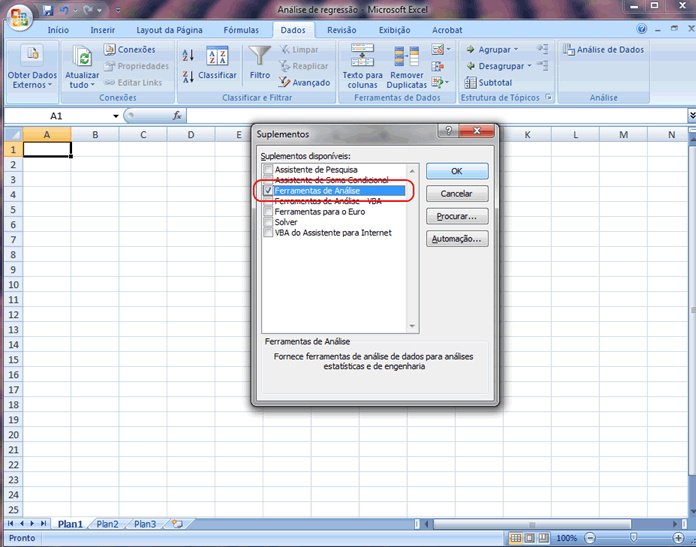Check Ferramentas para o Euro box

tap(268, 212)
